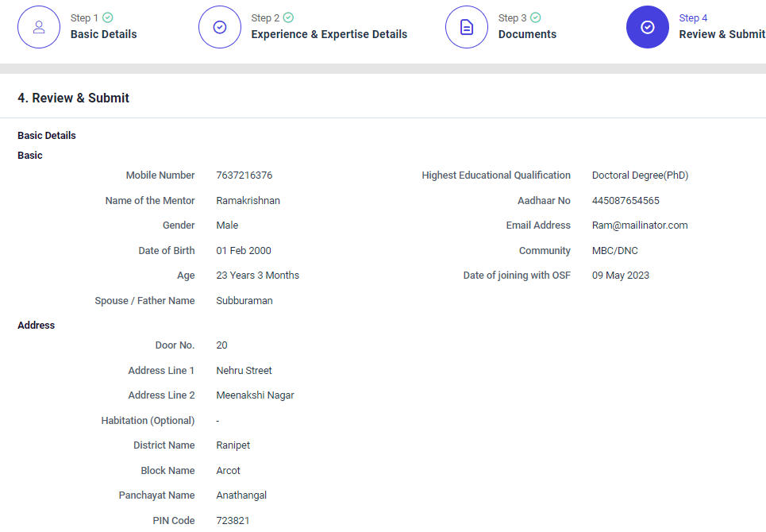Click the email address Ram@mailinator.com
The width and height of the screenshot is (766, 532).
(640, 226)
